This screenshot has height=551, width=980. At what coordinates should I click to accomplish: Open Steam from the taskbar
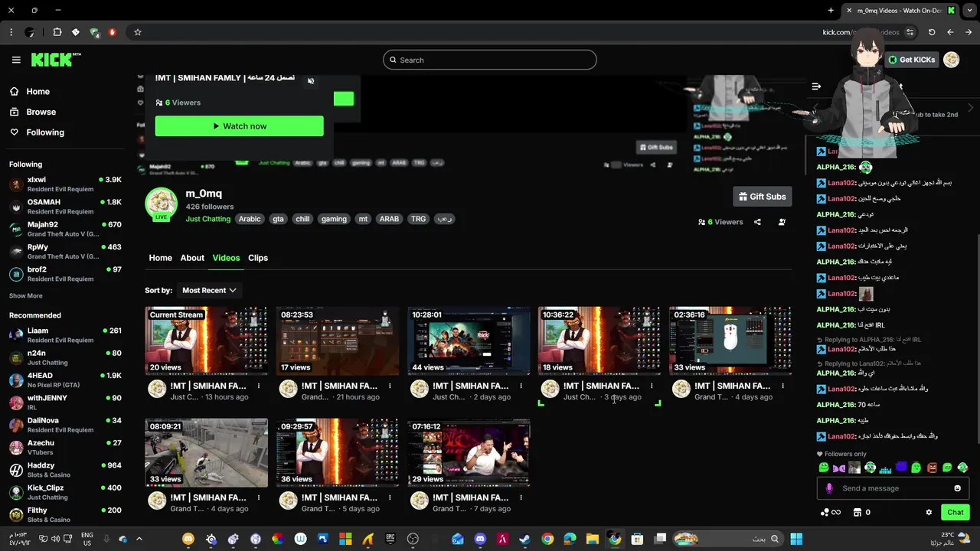(x=524, y=539)
